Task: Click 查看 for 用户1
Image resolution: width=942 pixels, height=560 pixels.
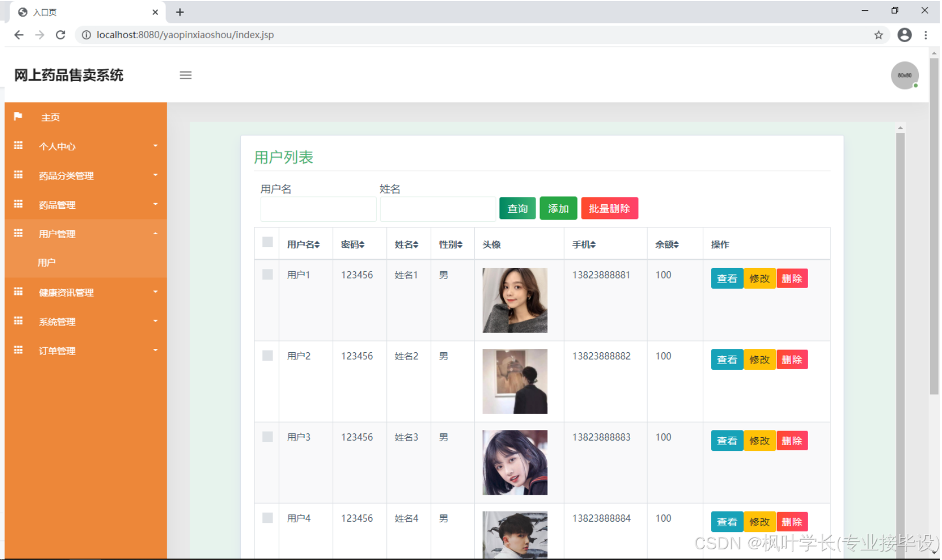Action: [x=727, y=279]
